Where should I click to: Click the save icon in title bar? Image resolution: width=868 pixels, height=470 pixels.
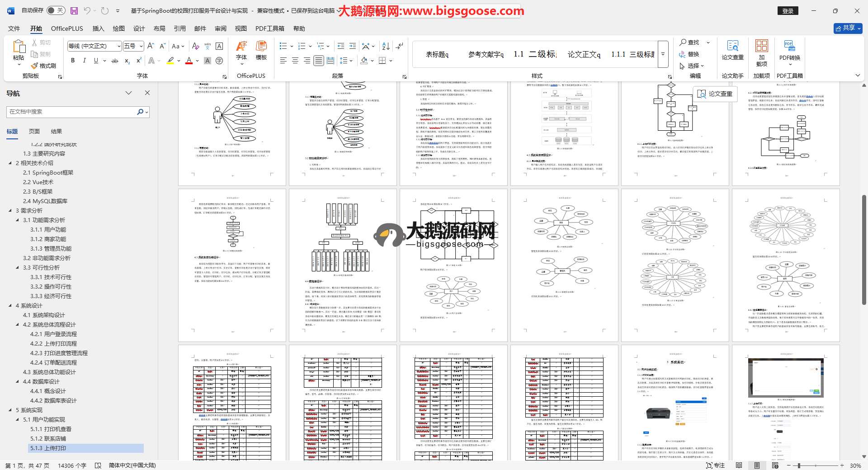(74, 10)
